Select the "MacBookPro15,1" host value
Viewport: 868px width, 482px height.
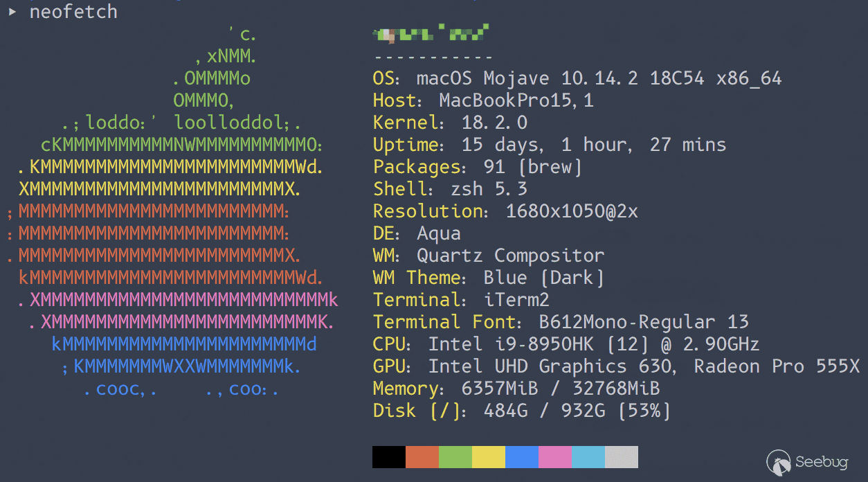click(516, 100)
